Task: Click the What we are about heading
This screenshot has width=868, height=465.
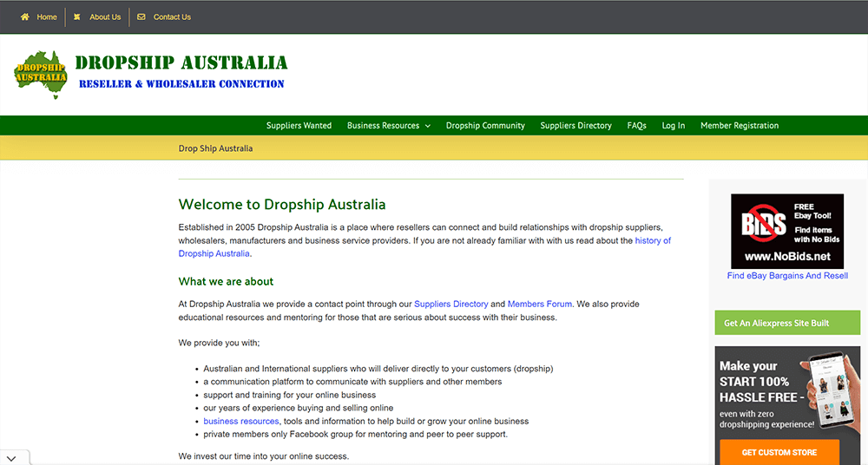Action: 226,281
